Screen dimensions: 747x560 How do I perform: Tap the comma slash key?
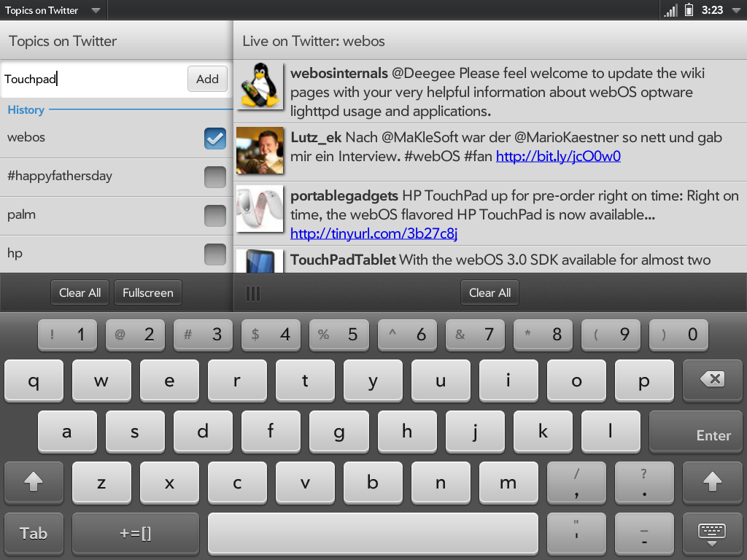[x=576, y=482]
